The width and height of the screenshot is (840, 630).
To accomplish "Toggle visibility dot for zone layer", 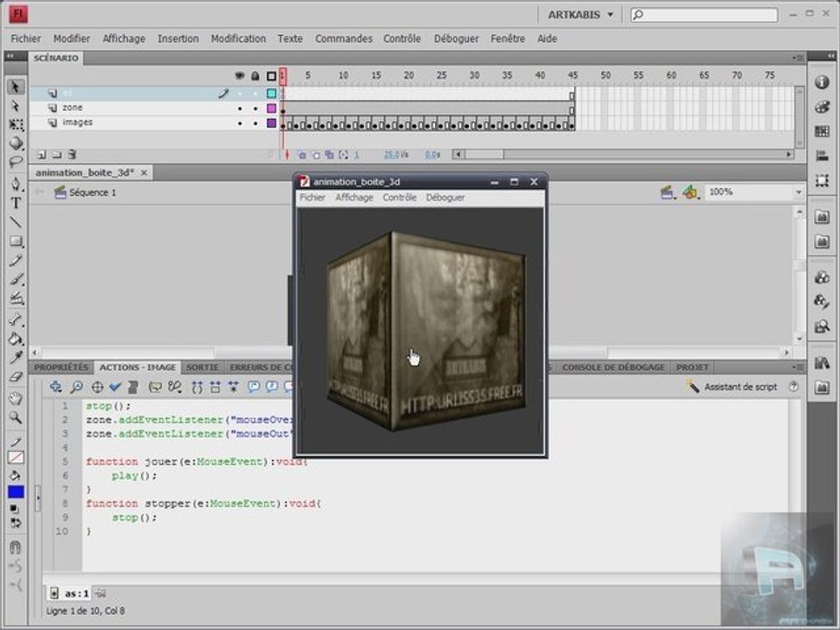I will click(x=240, y=108).
